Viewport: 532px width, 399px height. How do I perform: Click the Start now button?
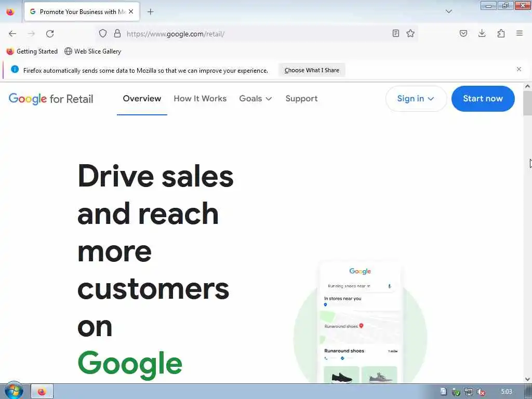coord(483,99)
